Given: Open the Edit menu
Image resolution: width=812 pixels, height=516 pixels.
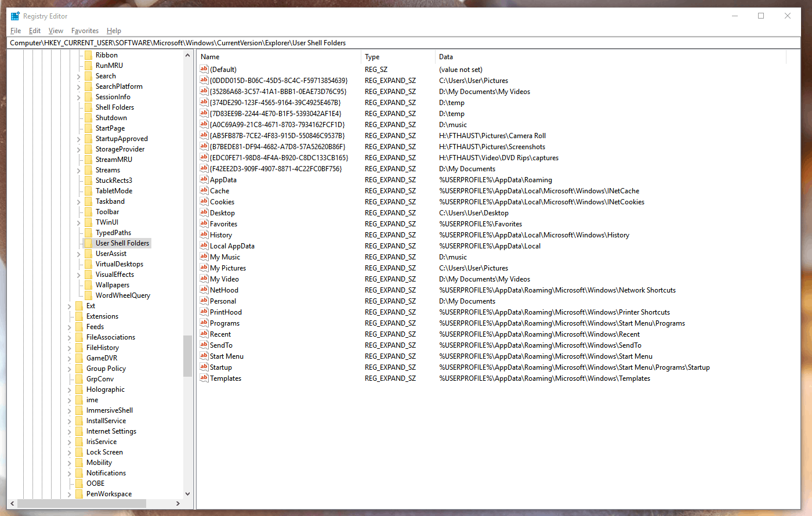Looking at the screenshot, I should click(x=35, y=31).
